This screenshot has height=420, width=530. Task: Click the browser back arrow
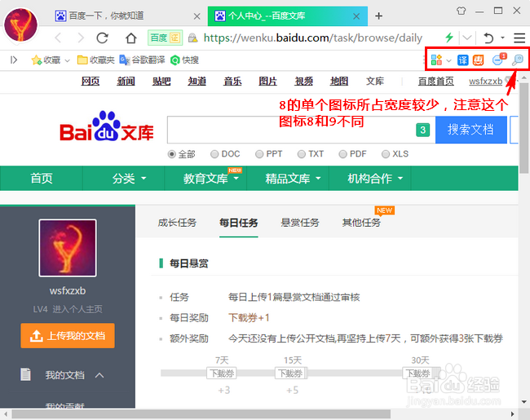pos(58,38)
